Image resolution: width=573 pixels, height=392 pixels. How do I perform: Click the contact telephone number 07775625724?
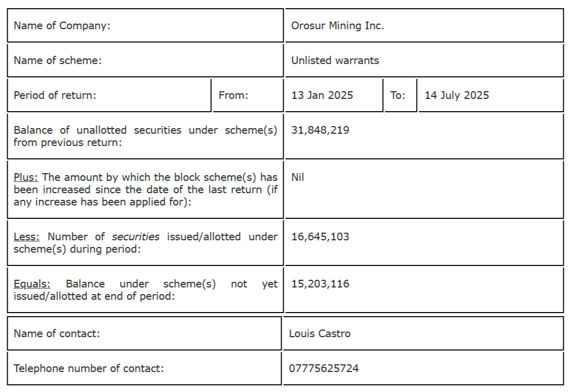[324, 368]
